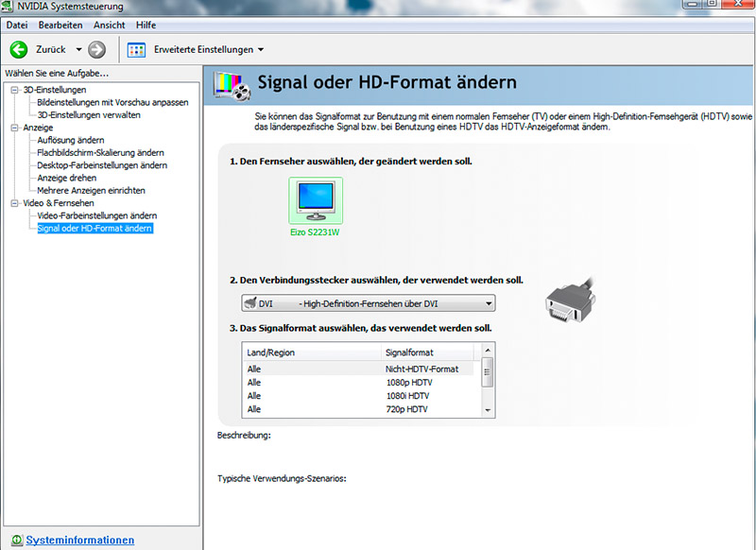Open Video-Farbeinstellungen ändern page
The height and width of the screenshot is (550, 756).
(x=96, y=215)
